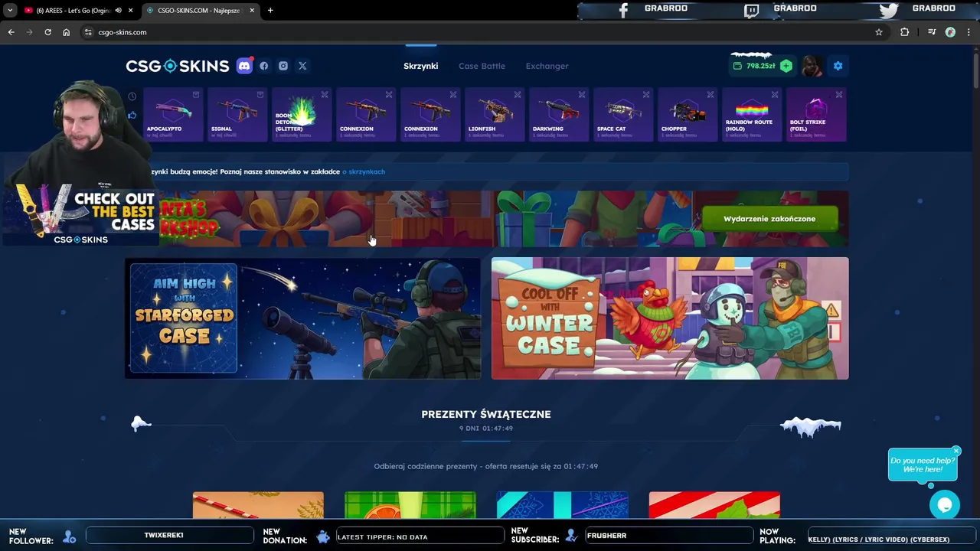
Task: Switch to the CSGO-SKINS.COM tab
Action: coord(199,11)
